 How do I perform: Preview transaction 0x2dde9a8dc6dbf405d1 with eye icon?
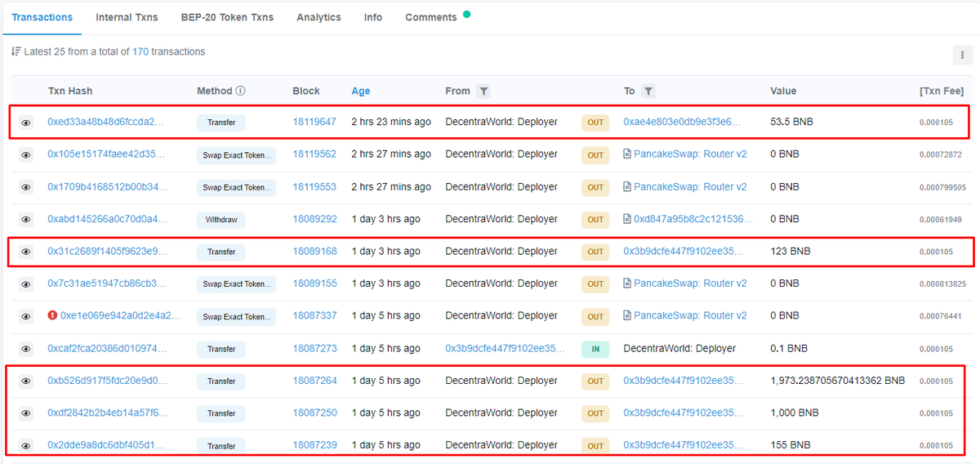point(26,446)
